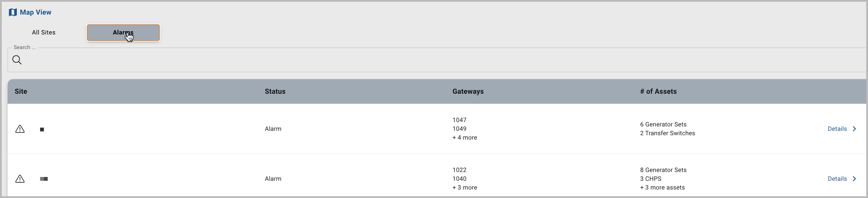
Task: Select the Alarms tab
Action: [123, 33]
